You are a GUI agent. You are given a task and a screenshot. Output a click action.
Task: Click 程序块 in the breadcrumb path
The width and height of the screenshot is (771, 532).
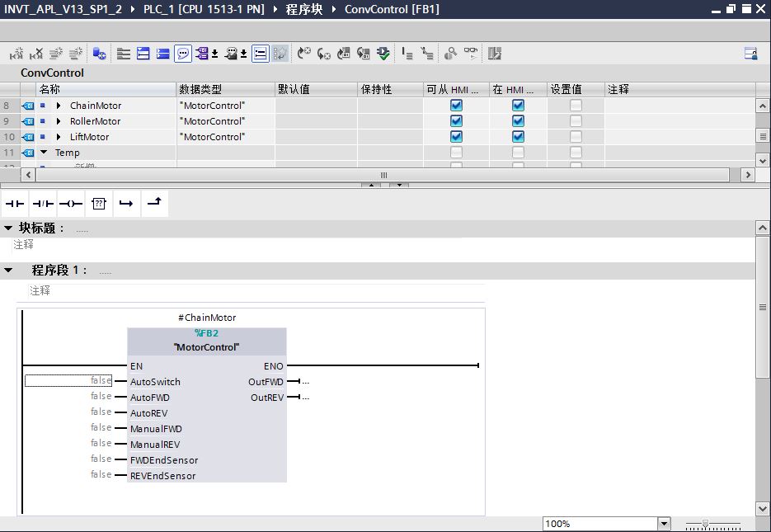coord(304,9)
